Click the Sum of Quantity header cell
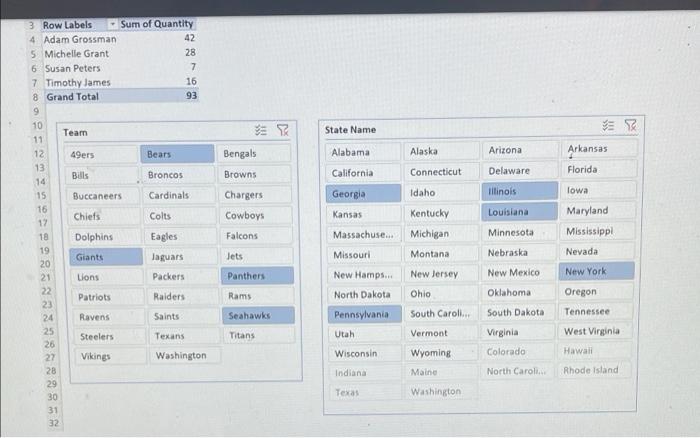 [157, 24]
